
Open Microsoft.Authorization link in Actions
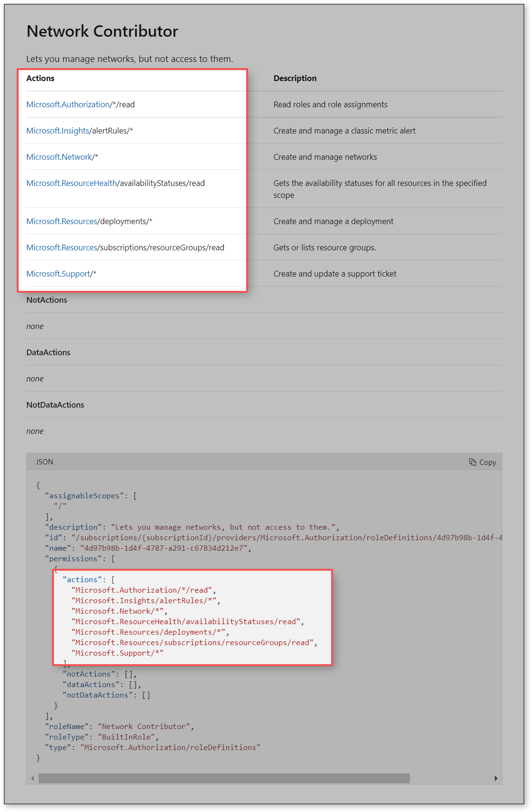coord(68,104)
